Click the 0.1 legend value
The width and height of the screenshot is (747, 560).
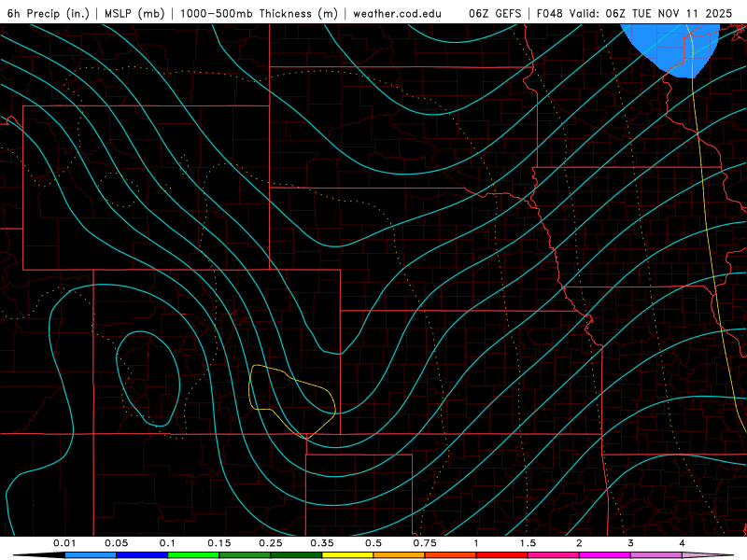pyautogui.click(x=167, y=543)
